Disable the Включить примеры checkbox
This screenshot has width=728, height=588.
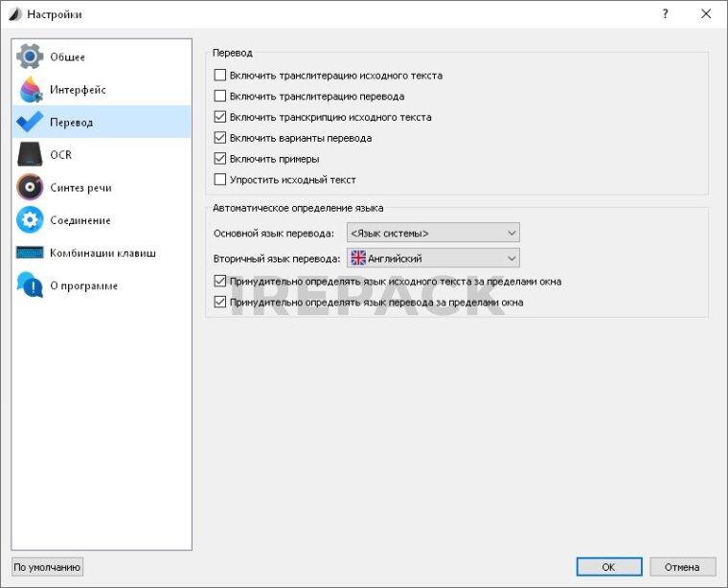click(x=220, y=159)
